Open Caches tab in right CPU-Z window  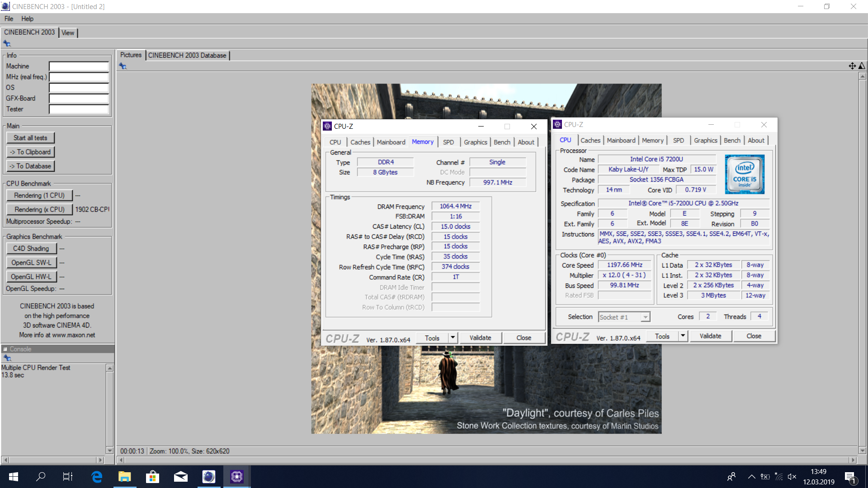click(x=590, y=141)
